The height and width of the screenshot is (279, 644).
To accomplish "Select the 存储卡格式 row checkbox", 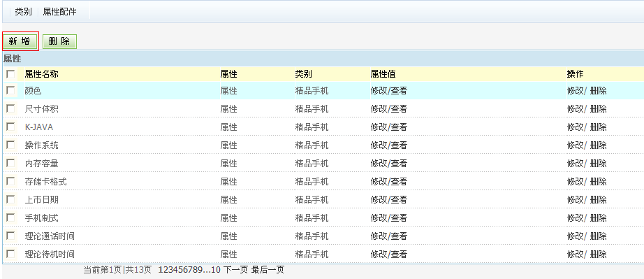I will point(10,181).
